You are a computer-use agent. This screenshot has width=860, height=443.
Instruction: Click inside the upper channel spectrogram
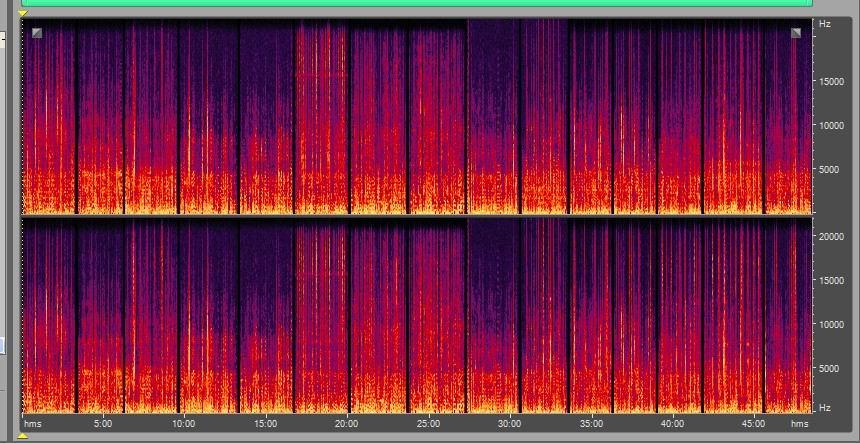coord(417,116)
